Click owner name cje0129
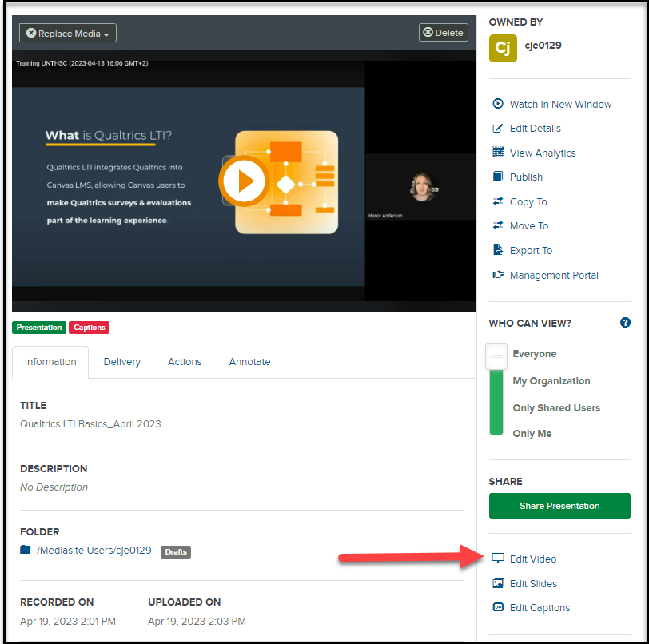Screen dimensions: 649x644 543,45
